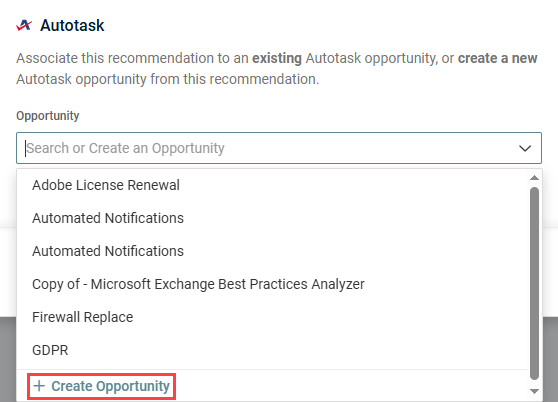Click the Autotask heading text
This screenshot has height=402, width=558.
[72, 26]
